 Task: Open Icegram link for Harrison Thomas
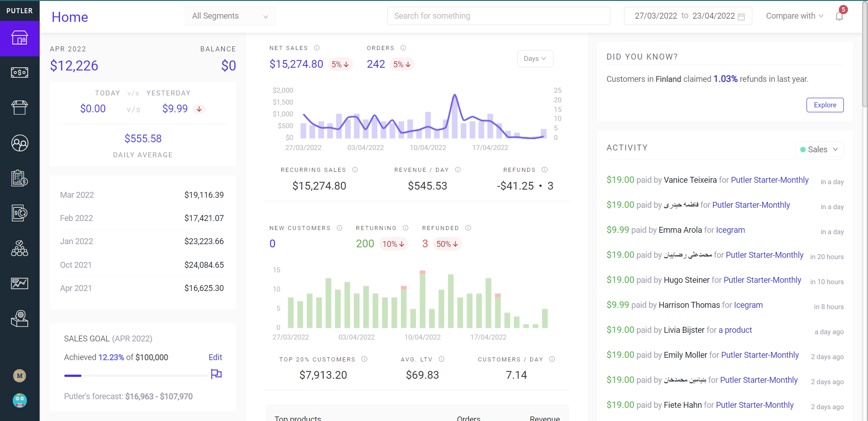748,305
